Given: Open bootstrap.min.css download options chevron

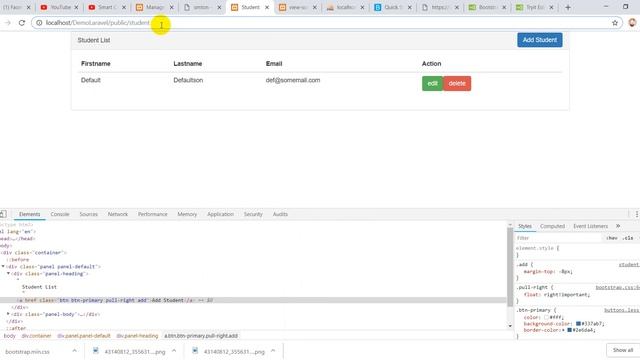Looking at the screenshot, I should tap(74, 351).
